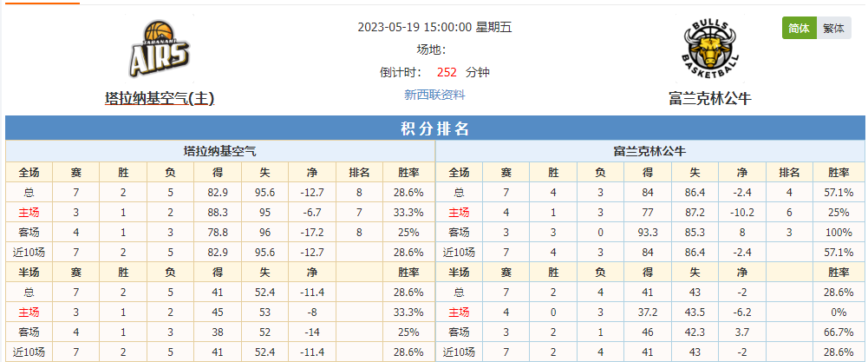Viewport: 868px width, 362px height.
Task: Click the 77 points scored cell
Action: point(648,213)
